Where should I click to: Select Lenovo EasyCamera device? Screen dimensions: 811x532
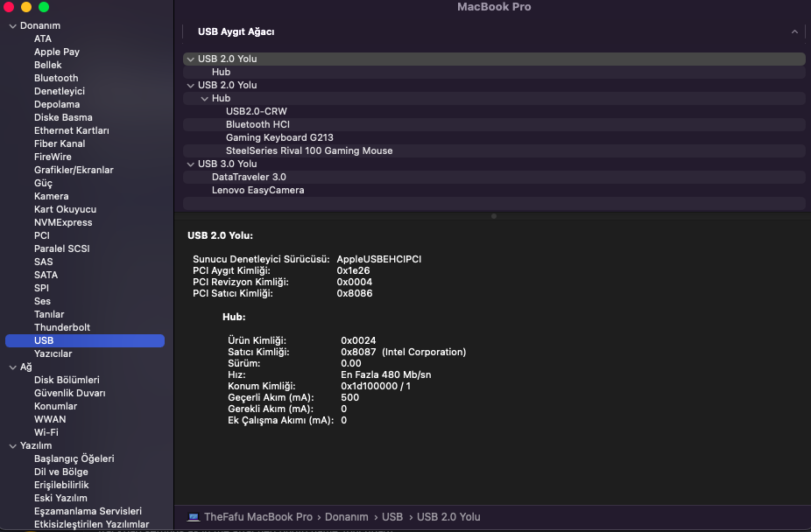point(257,190)
